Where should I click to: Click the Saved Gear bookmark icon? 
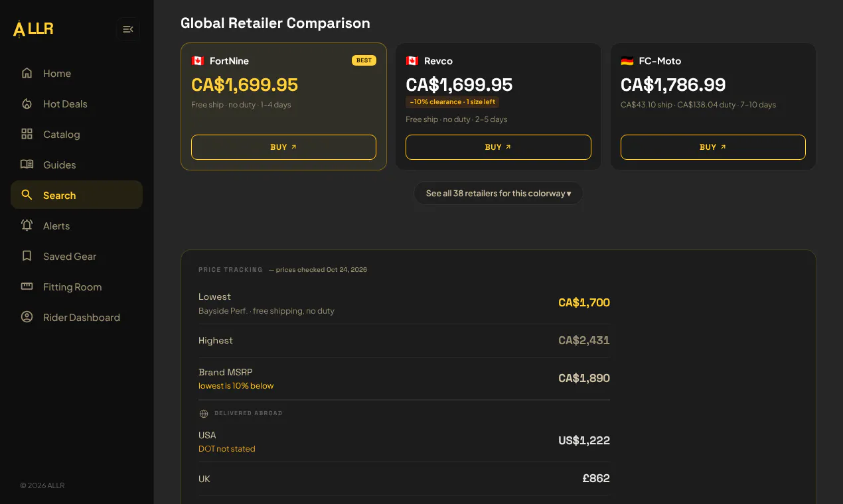tap(27, 256)
